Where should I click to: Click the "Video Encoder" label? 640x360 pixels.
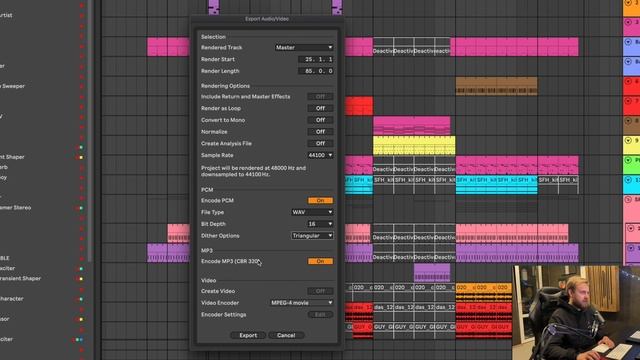pos(220,303)
